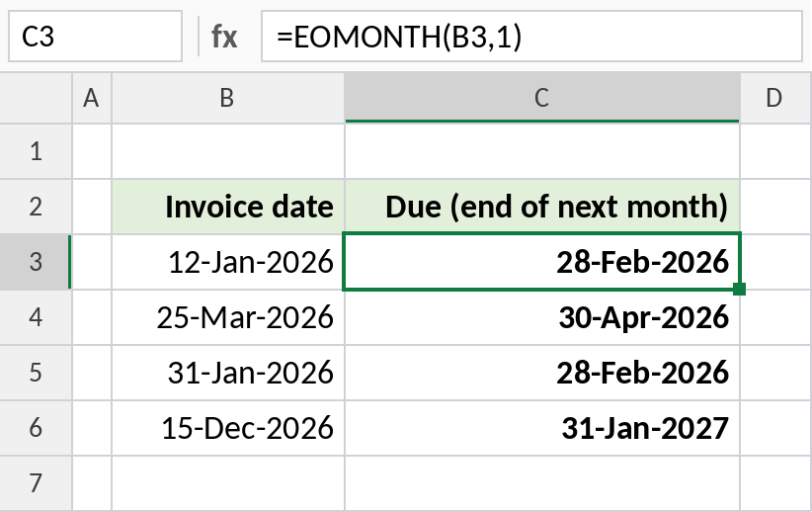Select cell C5 showing 28-Feb-2026

point(542,373)
